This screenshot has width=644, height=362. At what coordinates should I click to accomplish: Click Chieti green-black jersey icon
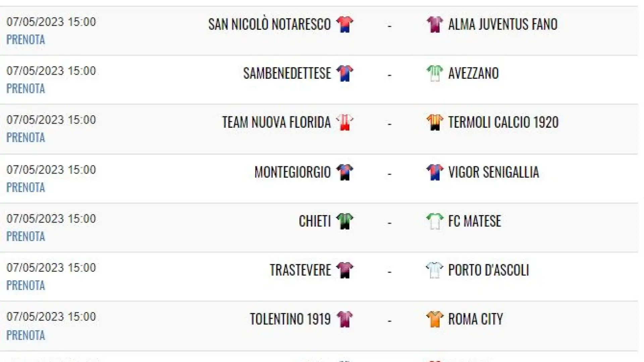coord(344,221)
